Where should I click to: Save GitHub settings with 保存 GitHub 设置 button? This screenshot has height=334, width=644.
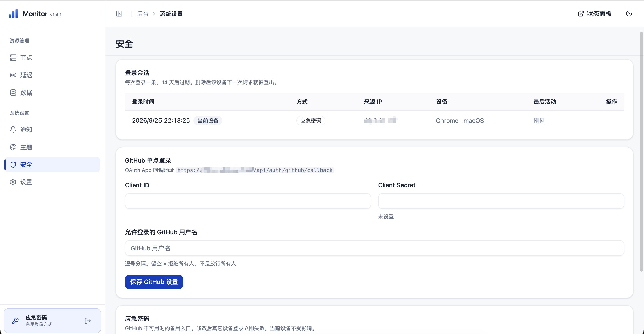pyautogui.click(x=154, y=282)
